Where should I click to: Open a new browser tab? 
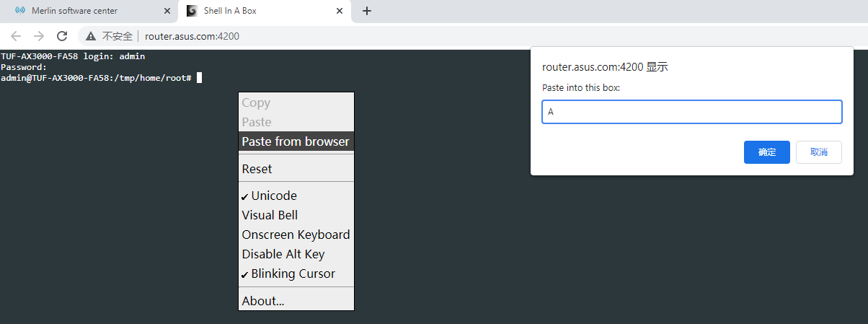click(366, 11)
